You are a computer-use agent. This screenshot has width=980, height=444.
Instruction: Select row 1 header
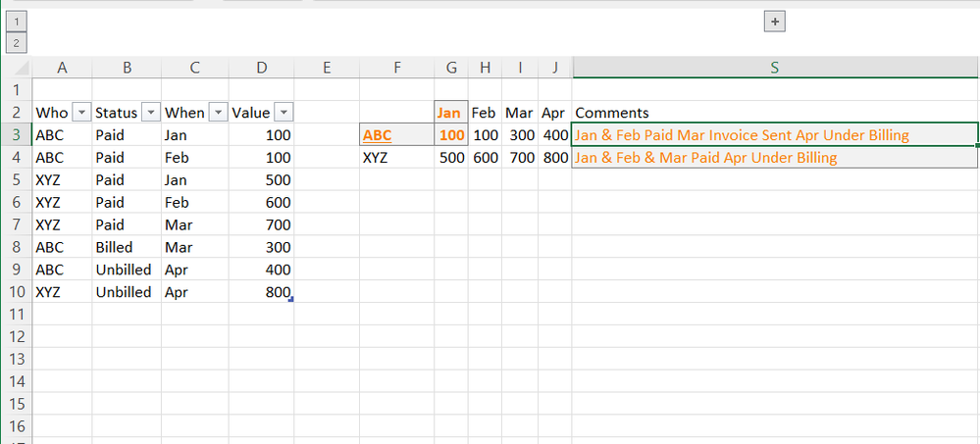click(x=17, y=90)
